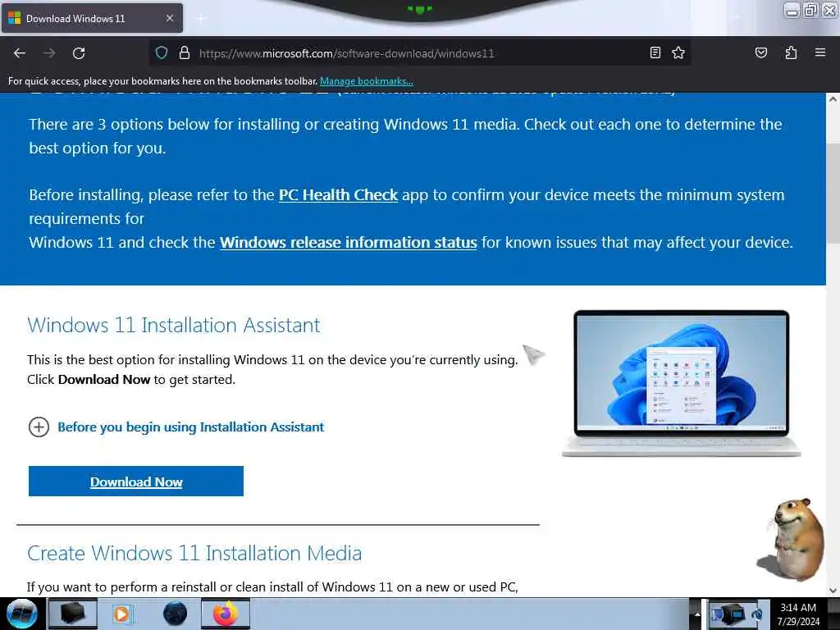Open the black box taskbar app

(x=73, y=614)
